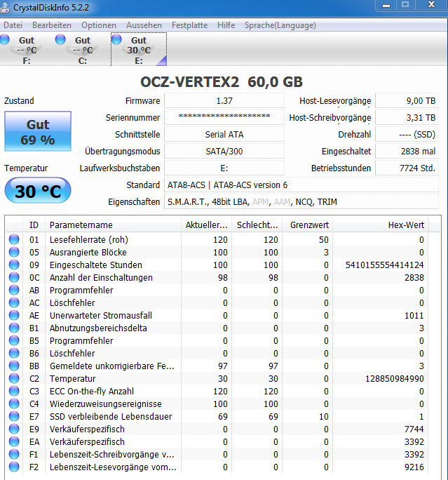Click the status orb for row C4 Wiederzuweisungsereignisse

[x=14, y=404]
